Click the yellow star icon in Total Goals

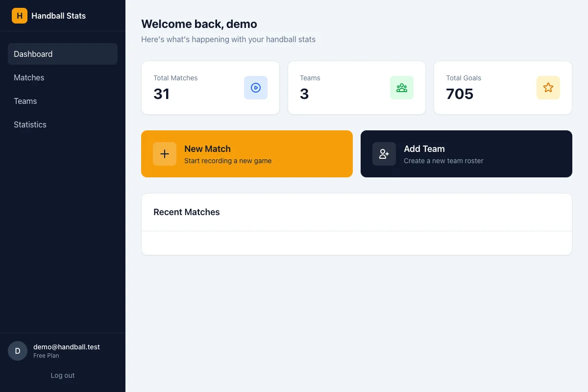click(548, 88)
